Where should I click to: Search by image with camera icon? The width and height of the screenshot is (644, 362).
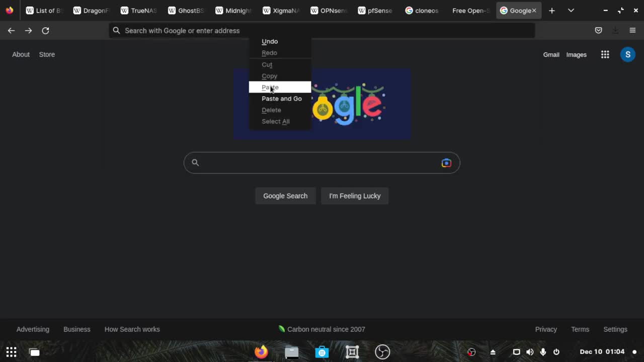click(x=446, y=163)
